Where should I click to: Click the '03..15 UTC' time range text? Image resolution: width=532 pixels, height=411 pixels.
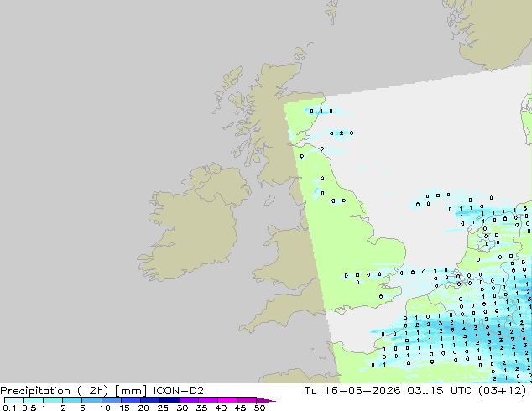click(439, 391)
